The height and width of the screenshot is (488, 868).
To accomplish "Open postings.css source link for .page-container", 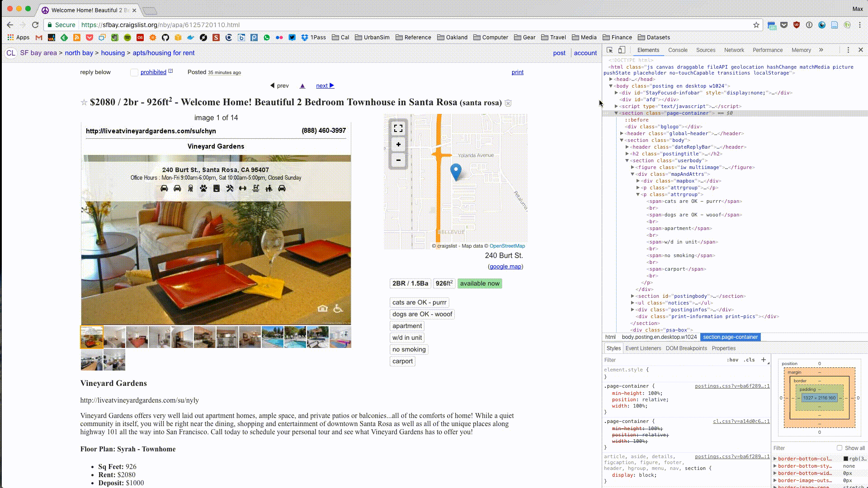I will [732, 386].
